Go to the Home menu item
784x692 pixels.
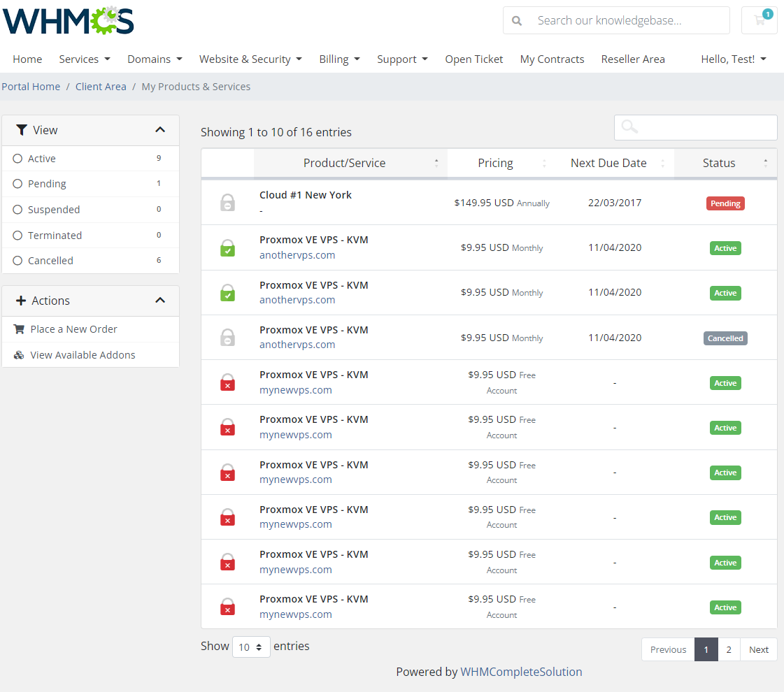[x=27, y=59]
